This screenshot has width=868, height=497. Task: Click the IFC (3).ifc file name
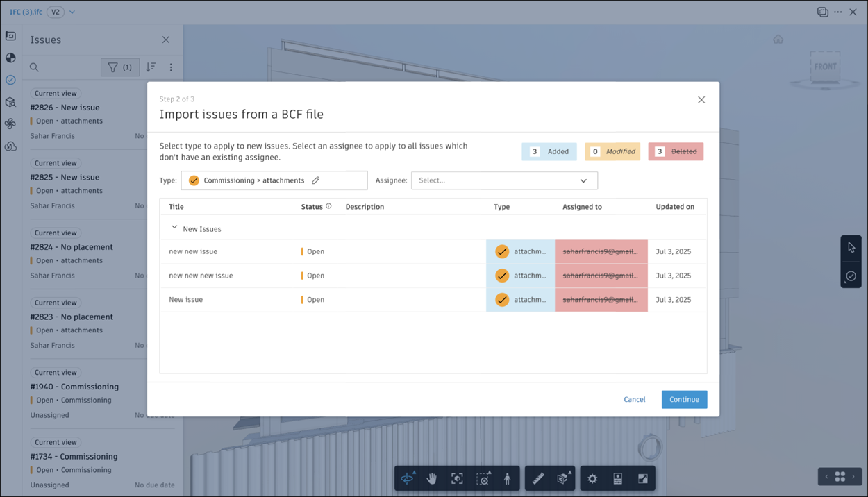pos(26,12)
